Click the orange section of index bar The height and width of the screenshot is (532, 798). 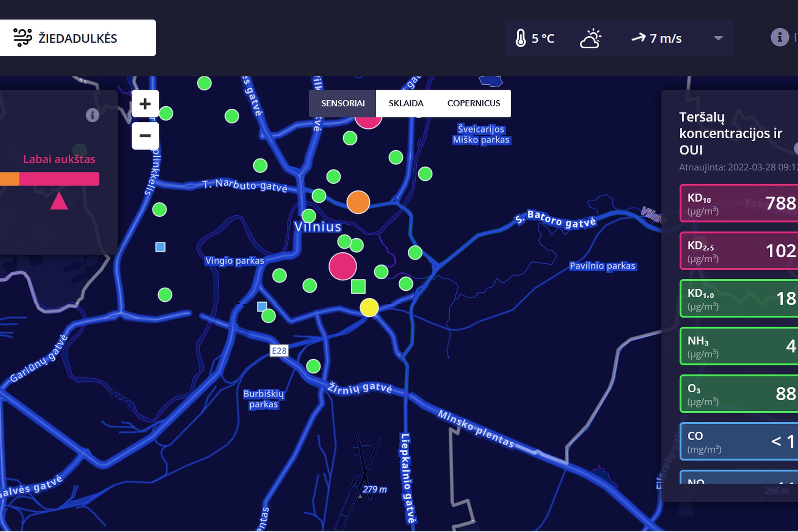tap(9, 179)
